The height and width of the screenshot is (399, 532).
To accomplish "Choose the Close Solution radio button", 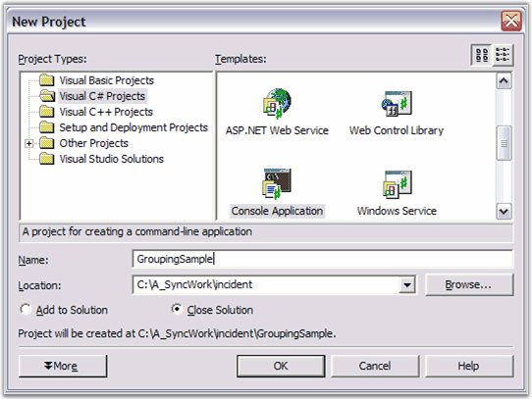I will click(177, 309).
